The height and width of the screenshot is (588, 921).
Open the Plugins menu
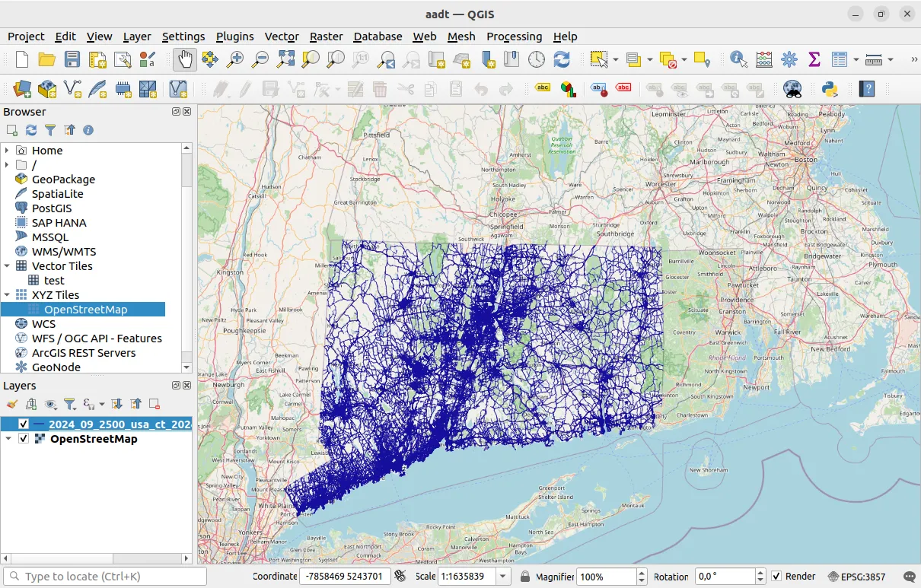[235, 37]
